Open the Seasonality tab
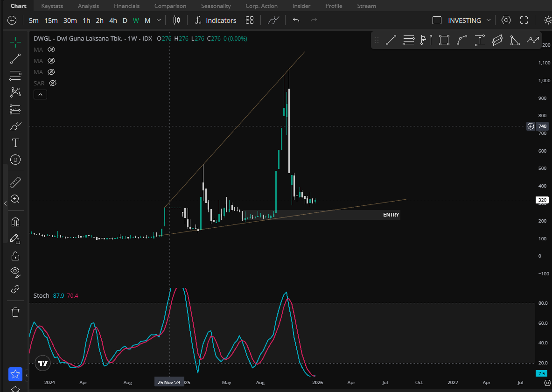This screenshot has width=552, height=392. coord(216,6)
